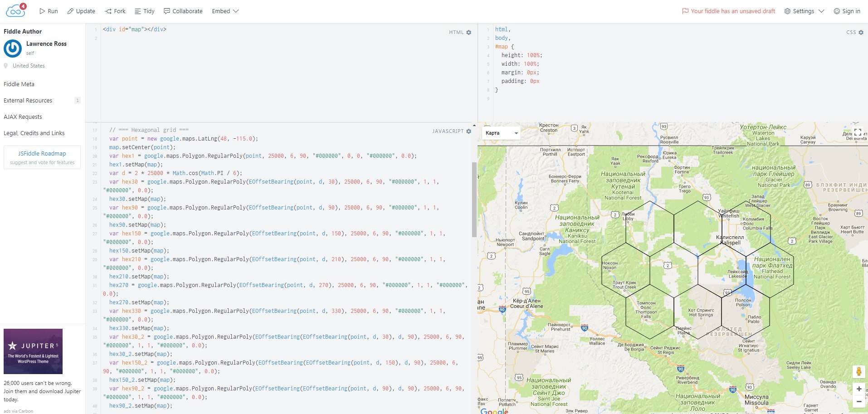Zoom out on the map
868x414 pixels.
click(x=859, y=401)
